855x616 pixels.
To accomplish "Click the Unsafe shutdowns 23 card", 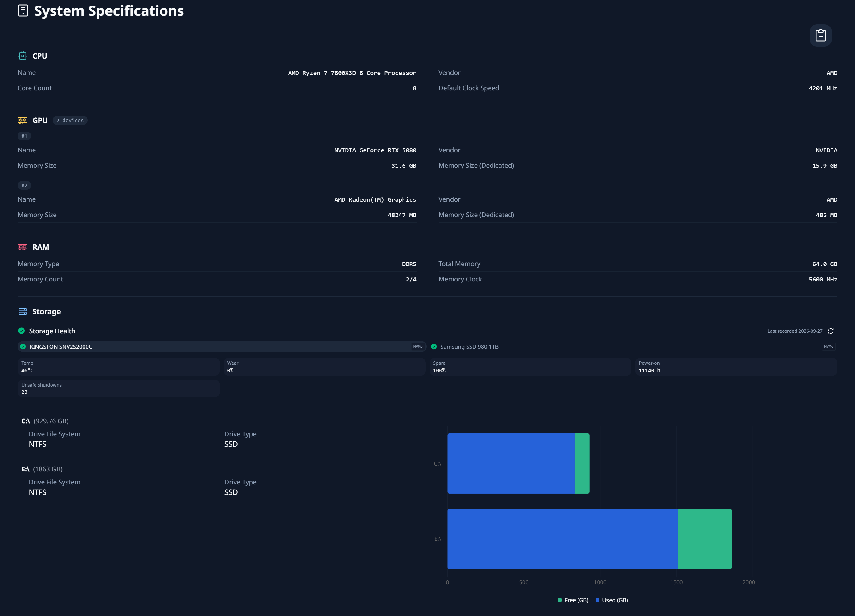I will [118, 389].
